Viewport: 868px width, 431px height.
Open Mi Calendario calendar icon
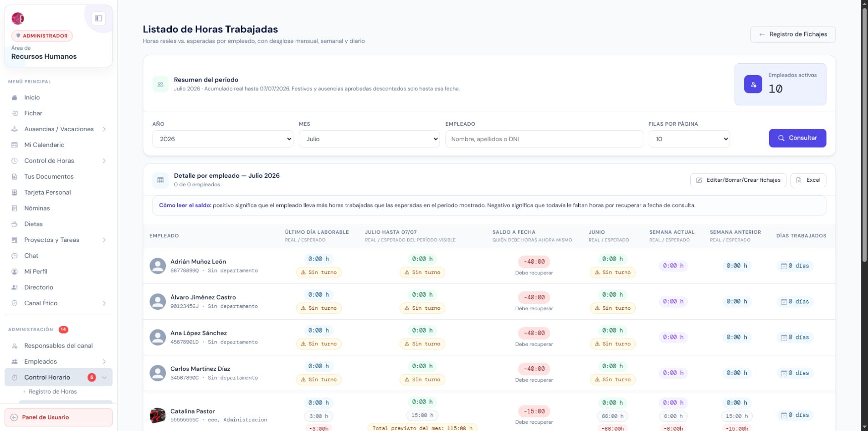point(15,145)
